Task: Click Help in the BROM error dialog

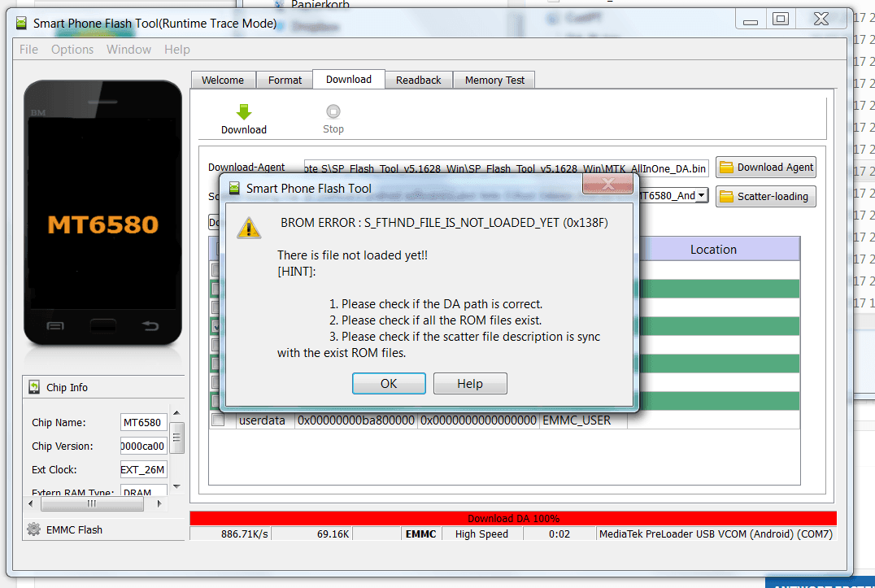Action: coord(470,383)
